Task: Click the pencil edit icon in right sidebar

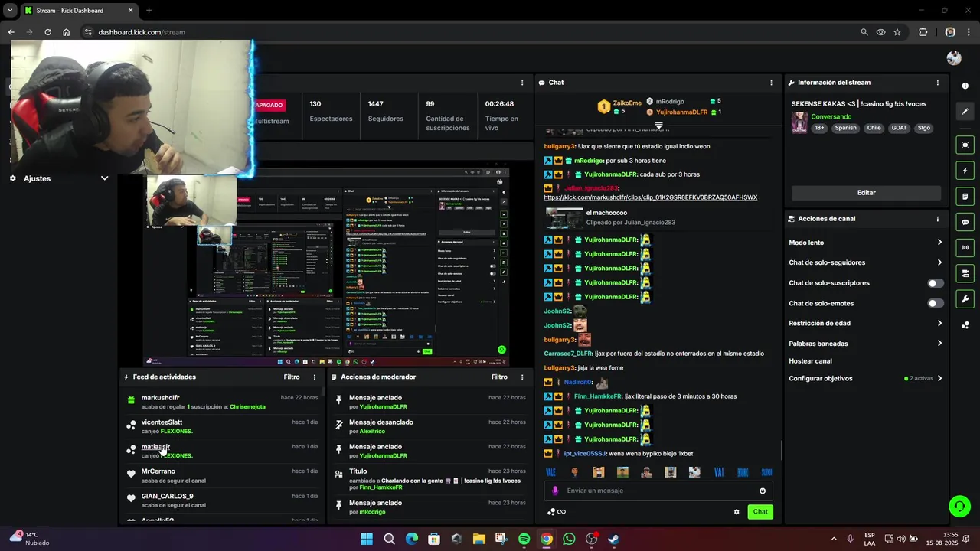Action: tap(965, 112)
